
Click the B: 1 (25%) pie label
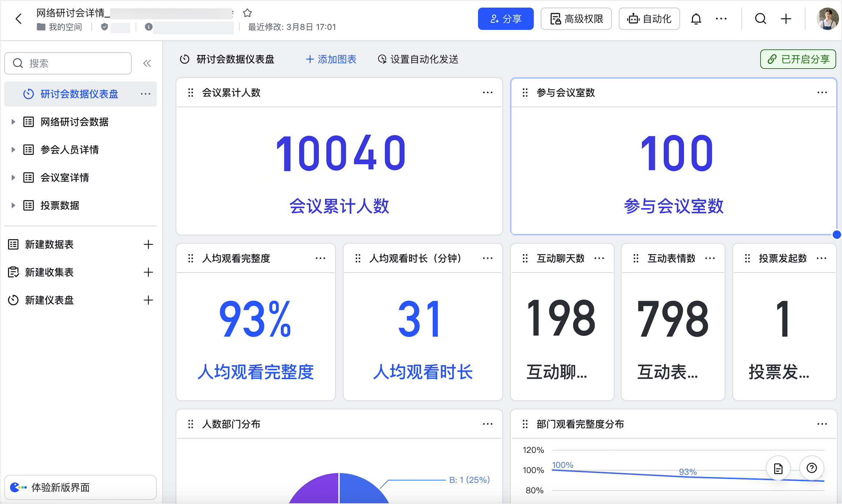pyautogui.click(x=469, y=480)
